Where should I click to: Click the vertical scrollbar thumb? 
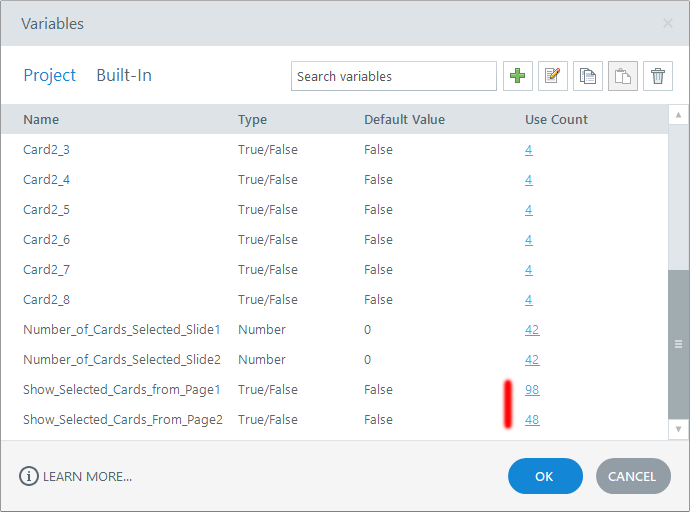point(678,343)
